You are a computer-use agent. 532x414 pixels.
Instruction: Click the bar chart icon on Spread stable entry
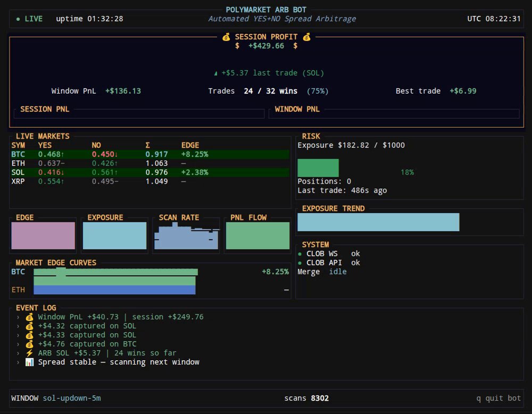pyautogui.click(x=29, y=362)
